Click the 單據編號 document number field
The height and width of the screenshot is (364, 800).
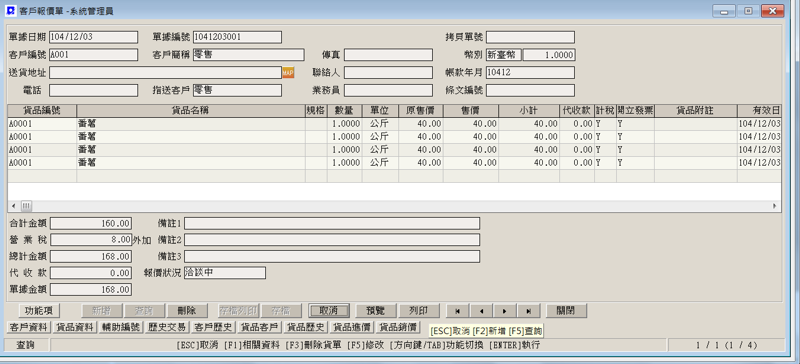click(x=237, y=37)
